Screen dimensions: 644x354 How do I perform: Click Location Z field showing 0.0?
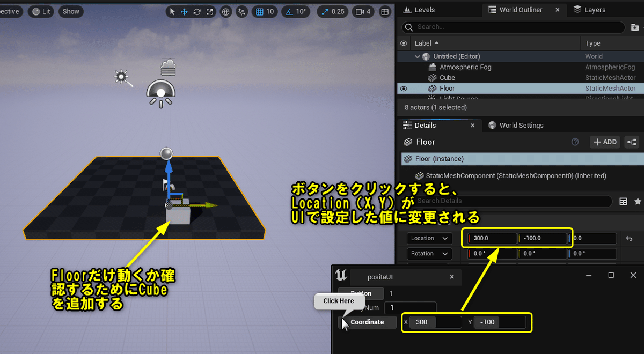point(592,238)
